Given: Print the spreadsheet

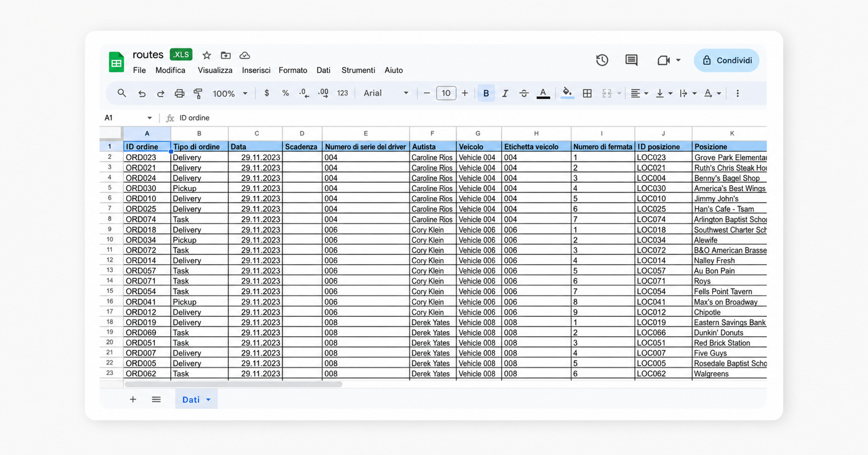Looking at the screenshot, I should [179, 93].
